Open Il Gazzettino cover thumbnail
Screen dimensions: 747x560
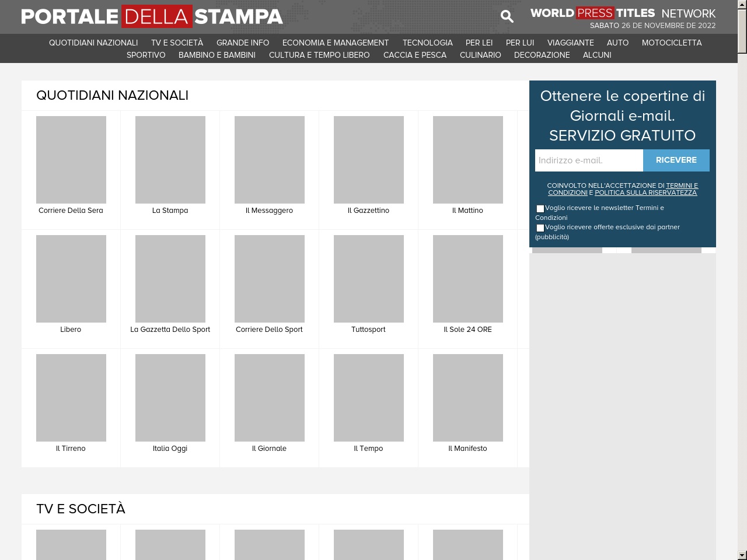[x=369, y=160]
